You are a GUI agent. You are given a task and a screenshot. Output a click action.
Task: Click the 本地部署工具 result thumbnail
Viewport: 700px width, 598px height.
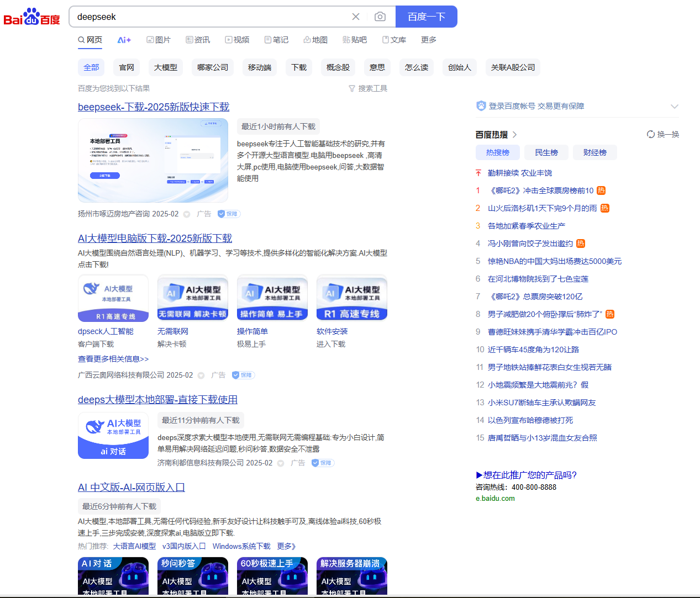153,160
